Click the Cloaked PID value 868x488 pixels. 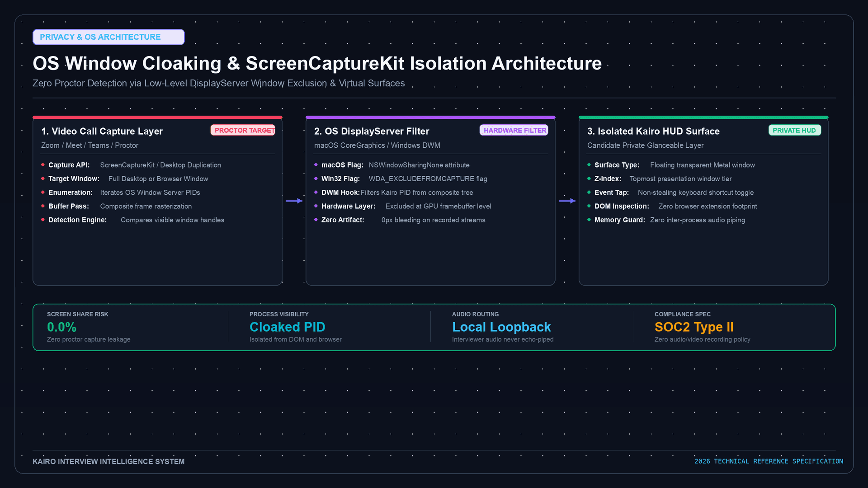(x=288, y=327)
